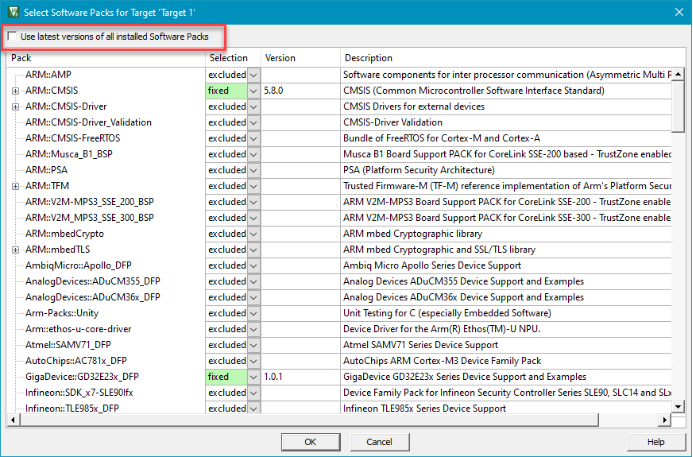Click the Version column header
The image size is (693, 457).
tap(300, 58)
